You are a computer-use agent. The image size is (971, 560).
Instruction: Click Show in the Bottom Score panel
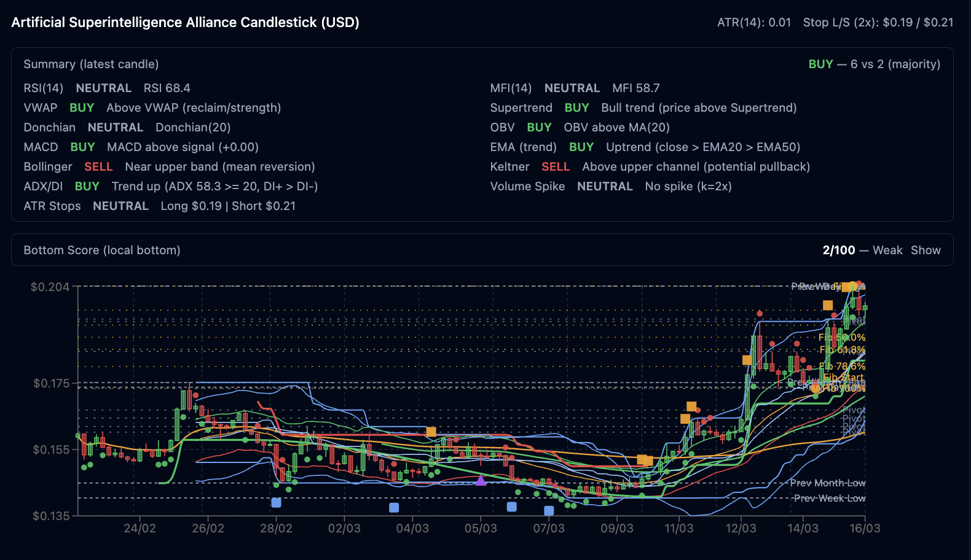[x=926, y=250]
